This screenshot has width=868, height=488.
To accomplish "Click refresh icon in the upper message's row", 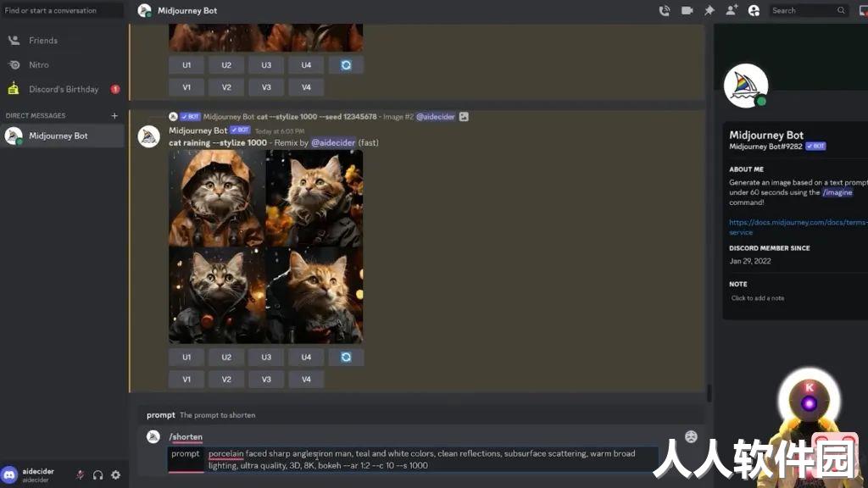I will click(346, 65).
